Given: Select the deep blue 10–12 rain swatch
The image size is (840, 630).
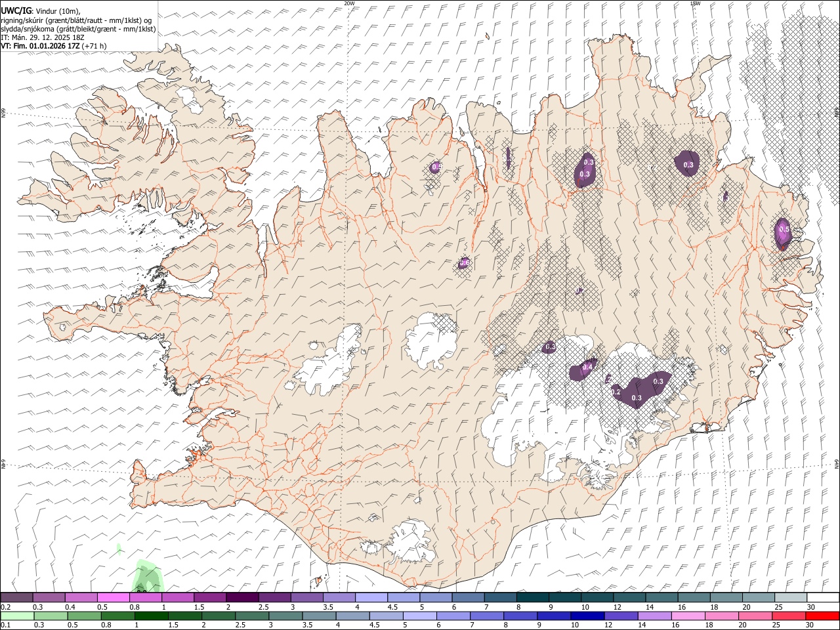Looking at the screenshot, I should point(587,616).
